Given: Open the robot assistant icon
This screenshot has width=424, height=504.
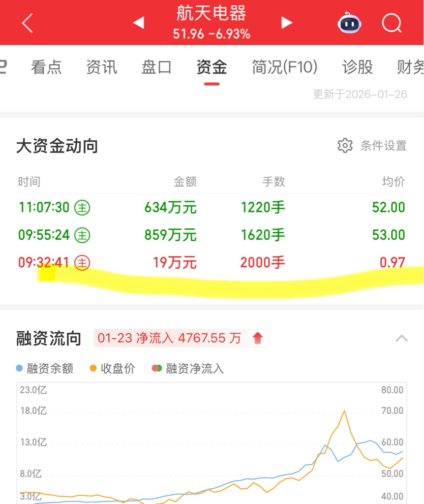Looking at the screenshot, I should coord(349,23).
